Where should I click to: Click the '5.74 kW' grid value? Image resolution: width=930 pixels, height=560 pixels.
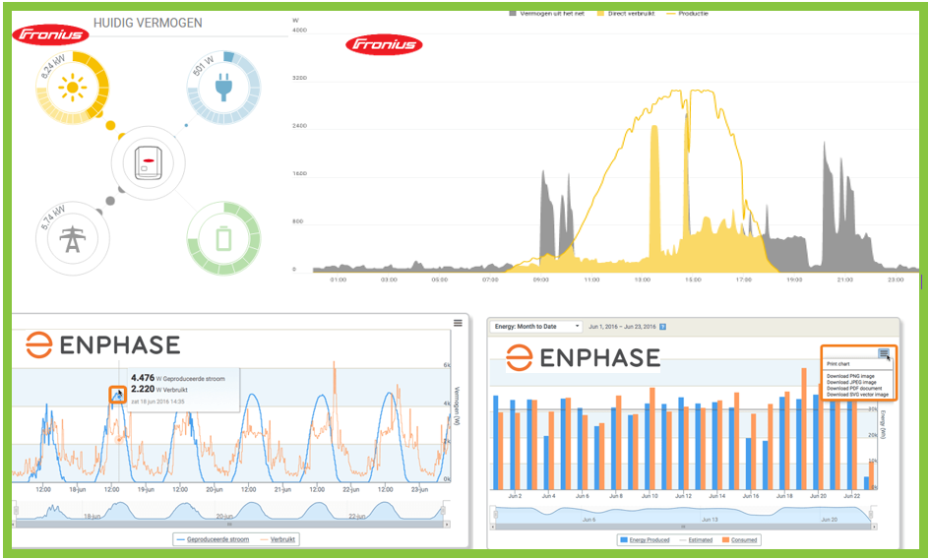[x=53, y=218]
